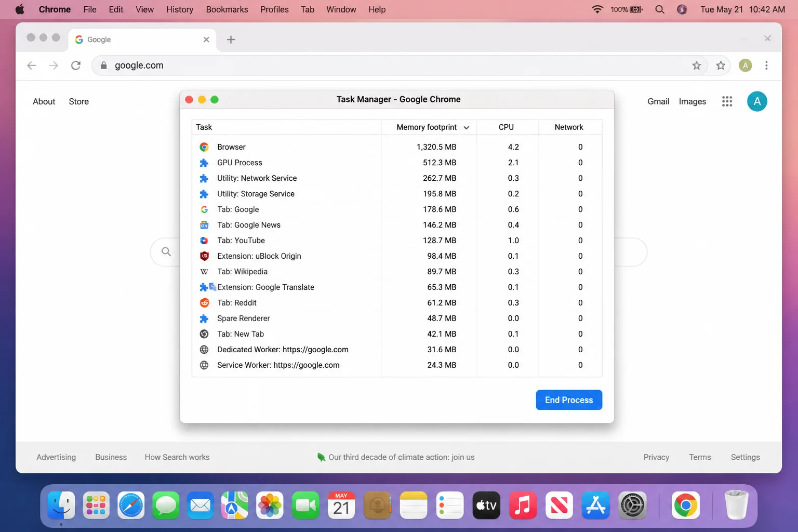Click the green profile avatar in toolbar

[745, 65]
